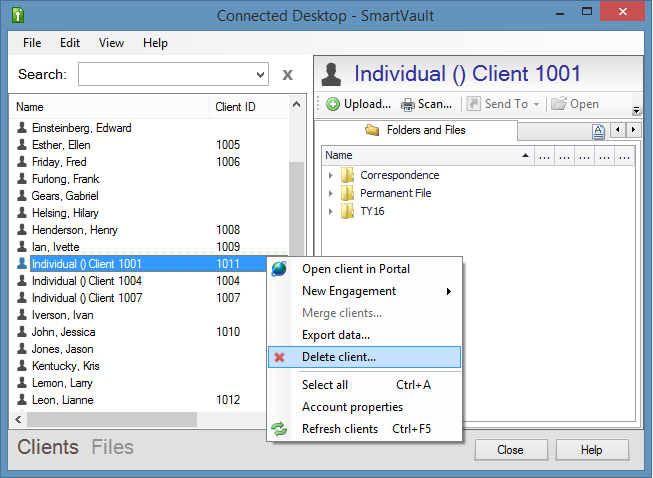Click the person icon for Friday, Fred
Image resolution: width=653 pixels, height=478 pixels.
(22, 162)
